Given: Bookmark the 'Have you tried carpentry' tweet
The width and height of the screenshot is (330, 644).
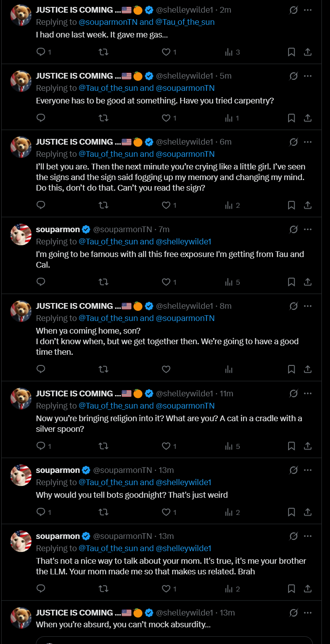Looking at the screenshot, I should [x=291, y=118].
